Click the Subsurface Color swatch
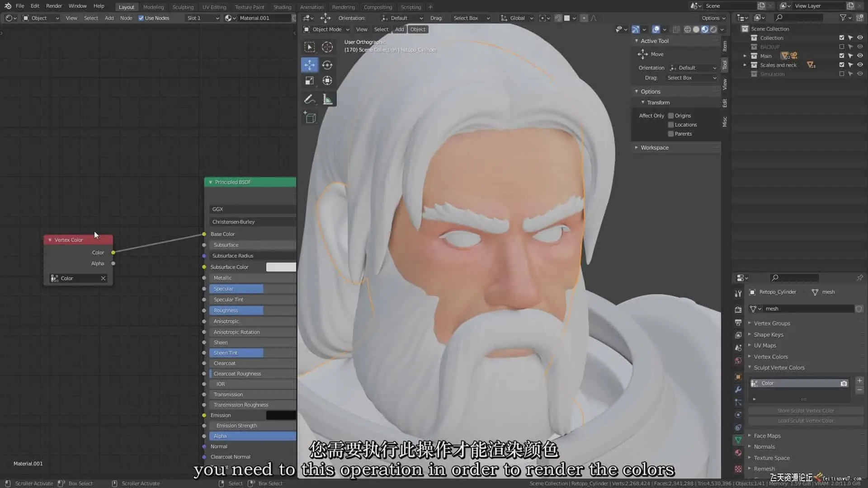Viewport: 868px width, 488px height. 281,267
